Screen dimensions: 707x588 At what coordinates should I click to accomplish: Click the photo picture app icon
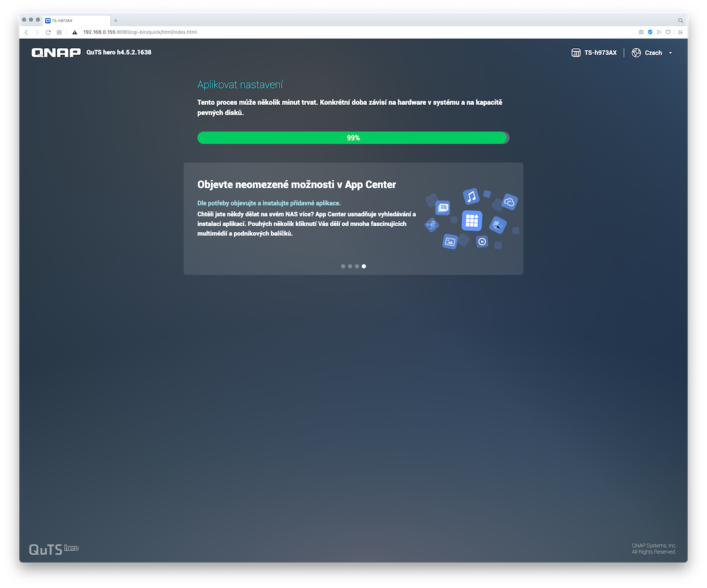[450, 242]
